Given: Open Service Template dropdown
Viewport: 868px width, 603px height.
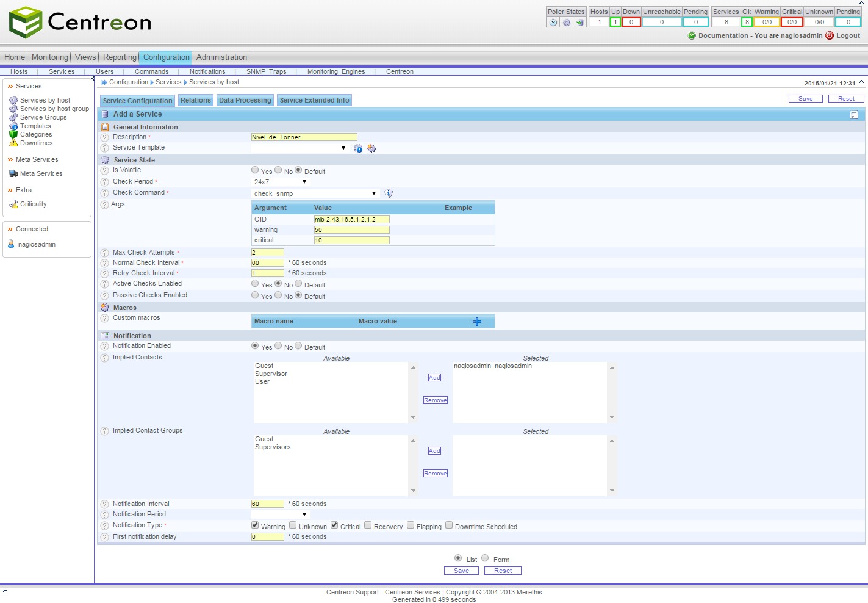Looking at the screenshot, I should 299,148.
